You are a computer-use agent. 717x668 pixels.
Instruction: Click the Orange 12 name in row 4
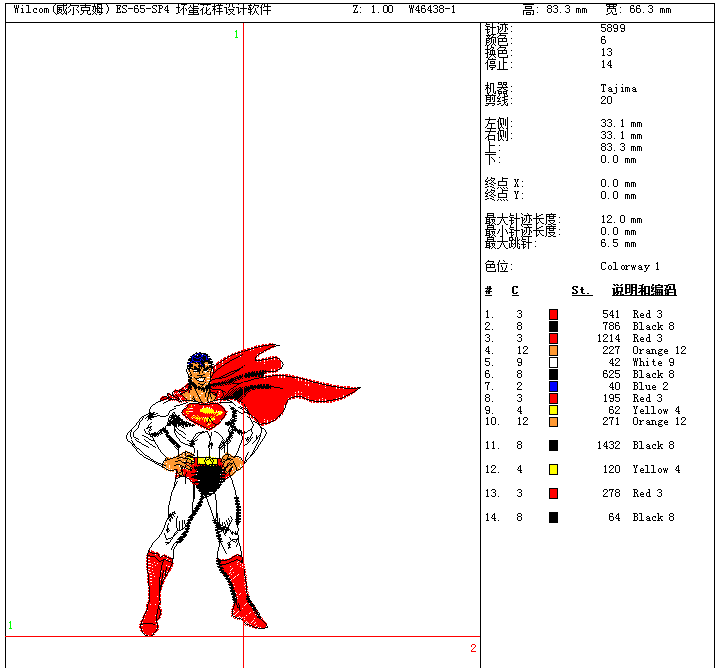pyautogui.click(x=659, y=351)
